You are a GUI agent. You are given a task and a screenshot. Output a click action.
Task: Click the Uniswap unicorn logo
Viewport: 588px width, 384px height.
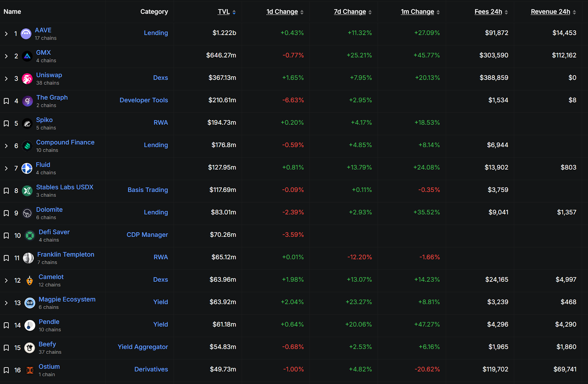coord(27,79)
